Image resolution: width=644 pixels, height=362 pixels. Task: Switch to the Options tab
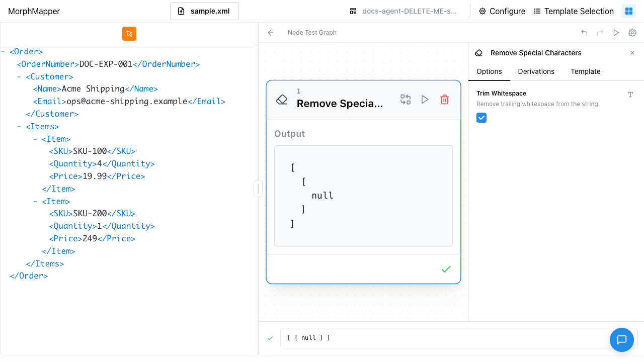[x=489, y=71]
